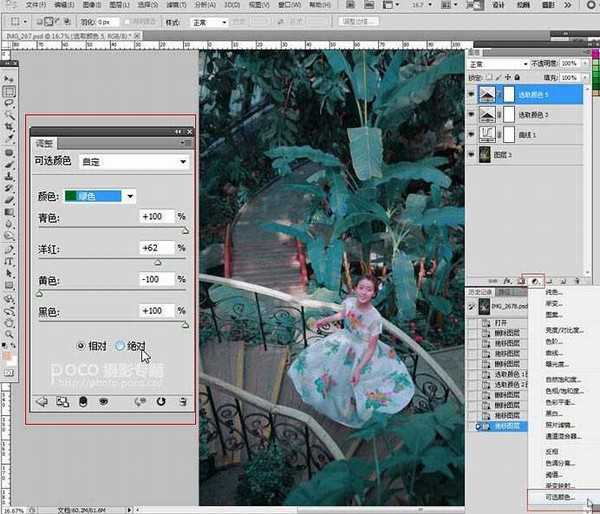Screen dimensions: 600x514
Task: Open the 文件 menu
Action: click(35, 5)
